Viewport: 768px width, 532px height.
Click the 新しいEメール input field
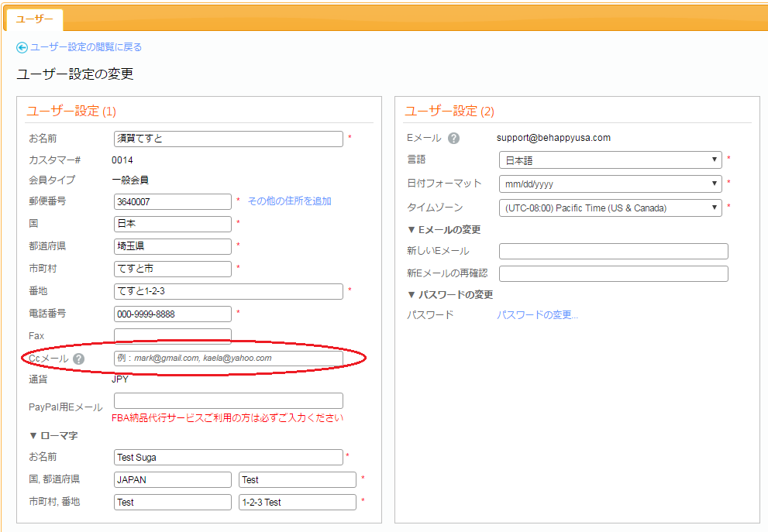(x=613, y=251)
